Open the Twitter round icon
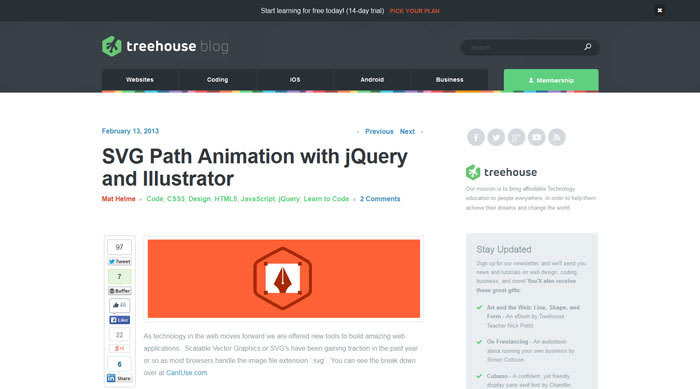 pos(496,137)
